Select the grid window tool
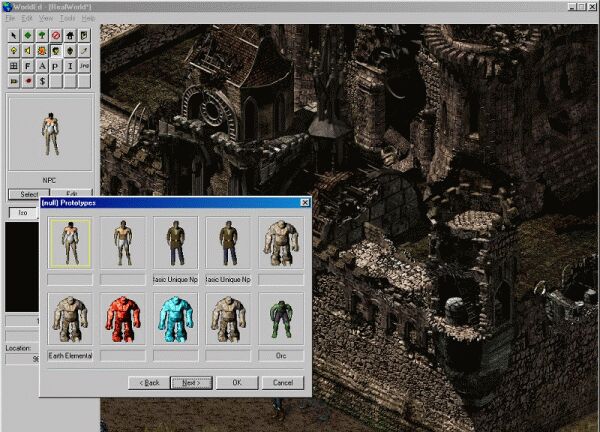 point(14,66)
